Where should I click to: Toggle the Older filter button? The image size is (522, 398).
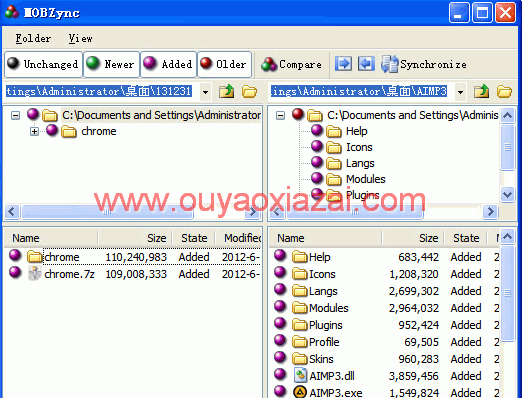tap(224, 64)
